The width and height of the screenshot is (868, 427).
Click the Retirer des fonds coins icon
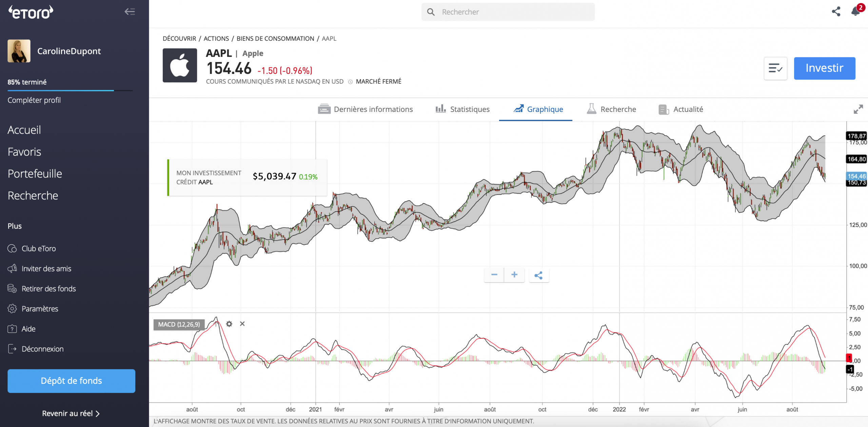[12, 289]
